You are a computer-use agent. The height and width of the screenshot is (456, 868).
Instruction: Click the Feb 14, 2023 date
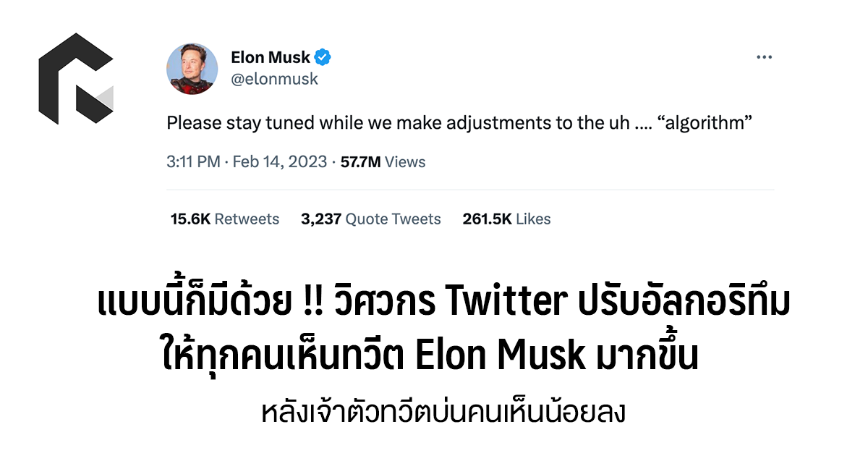(278, 162)
